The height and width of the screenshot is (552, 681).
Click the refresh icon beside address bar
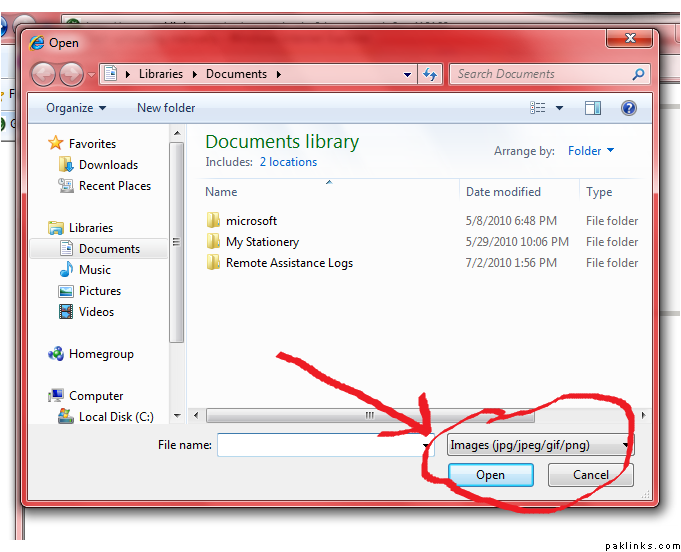(430, 74)
